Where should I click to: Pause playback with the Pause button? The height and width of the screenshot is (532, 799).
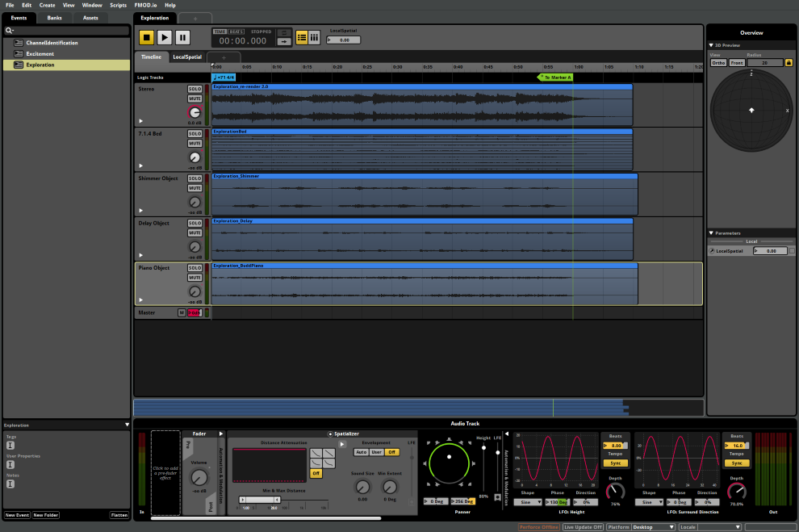182,37
